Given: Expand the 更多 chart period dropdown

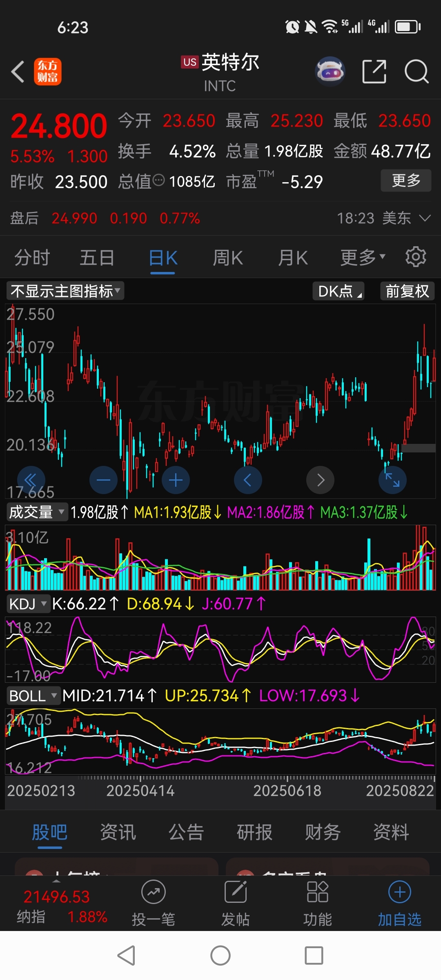Looking at the screenshot, I should pos(363,257).
